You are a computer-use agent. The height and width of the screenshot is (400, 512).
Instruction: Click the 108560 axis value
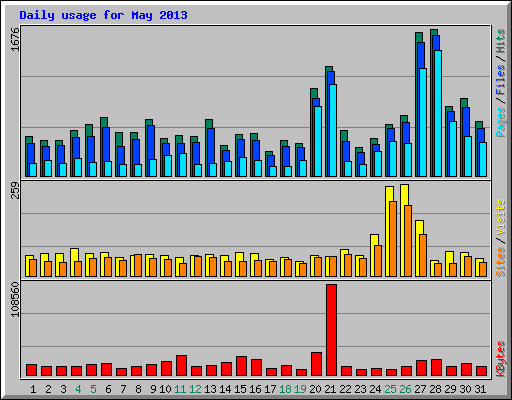click(x=15, y=299)
